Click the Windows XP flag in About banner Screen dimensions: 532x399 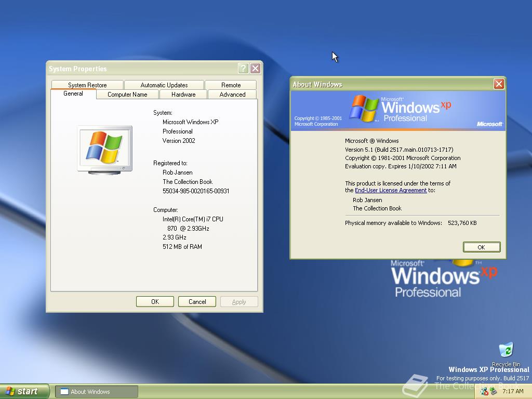click(x=364, y=108)
